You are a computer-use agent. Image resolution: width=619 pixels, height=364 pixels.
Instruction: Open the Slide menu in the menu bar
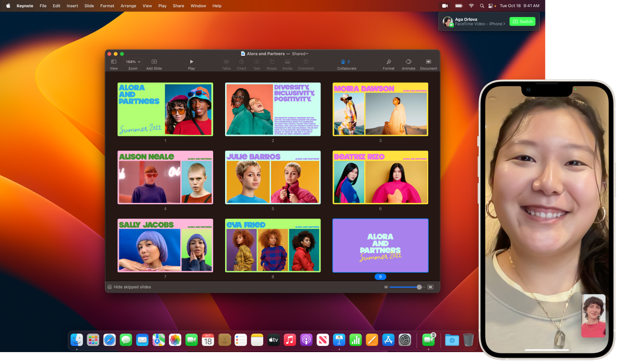[x=89, y=6]
